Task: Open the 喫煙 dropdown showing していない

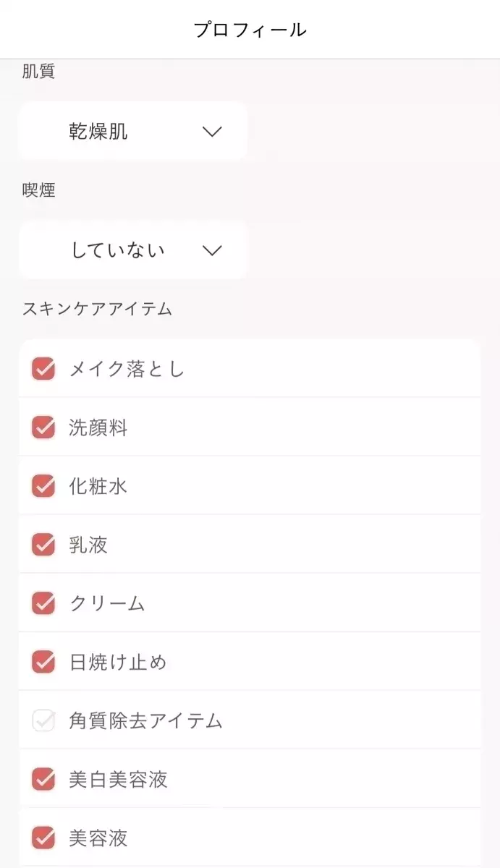Action: pyautogui.click(x=132, y=250)
